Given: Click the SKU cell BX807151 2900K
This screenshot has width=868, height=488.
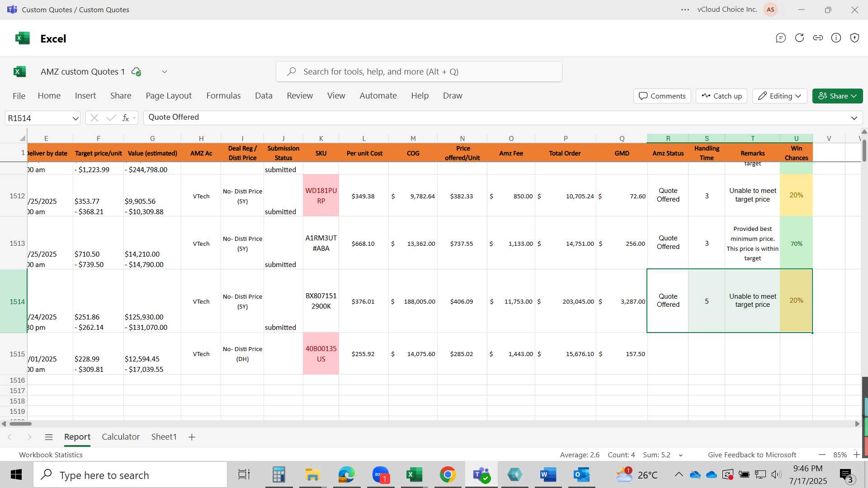Looking at the screenshot, I should point(321,301).
